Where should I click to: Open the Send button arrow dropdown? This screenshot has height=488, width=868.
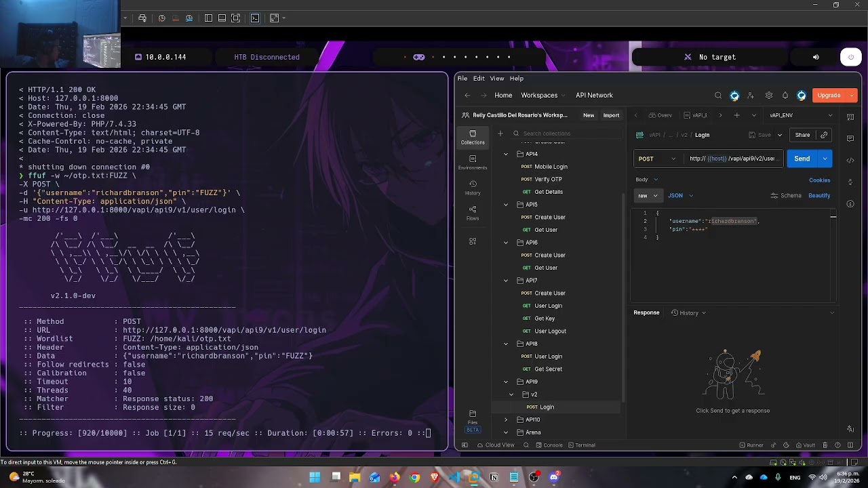(825, 159)
